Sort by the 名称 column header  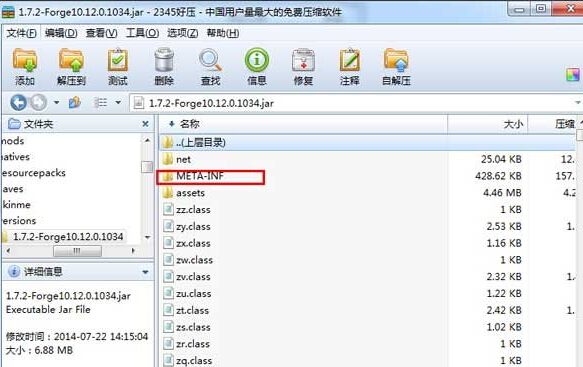pos(303,124)
